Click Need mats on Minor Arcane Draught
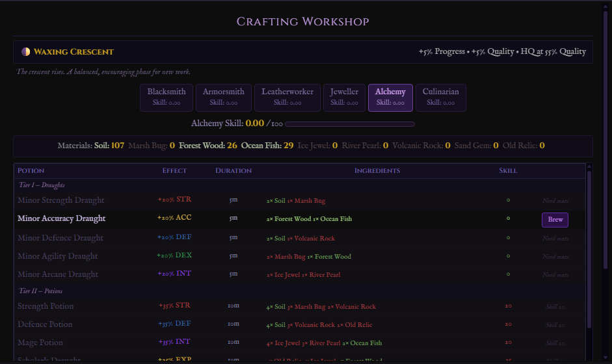The image size is (612, 364). (x=555, y=275)
